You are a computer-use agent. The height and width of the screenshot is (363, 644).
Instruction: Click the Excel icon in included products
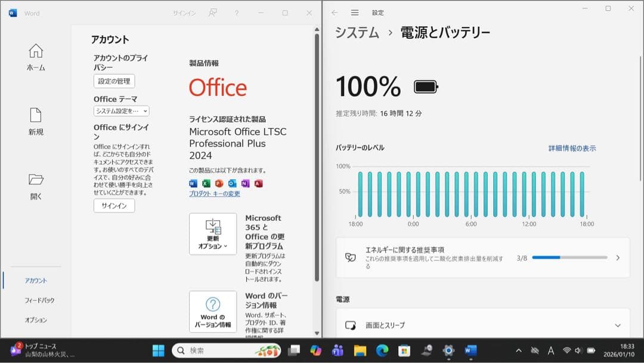coord(206,183)
